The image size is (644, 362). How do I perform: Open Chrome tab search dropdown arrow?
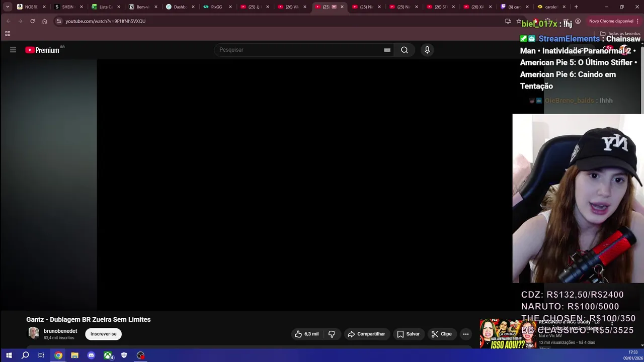tap(8, 7)
